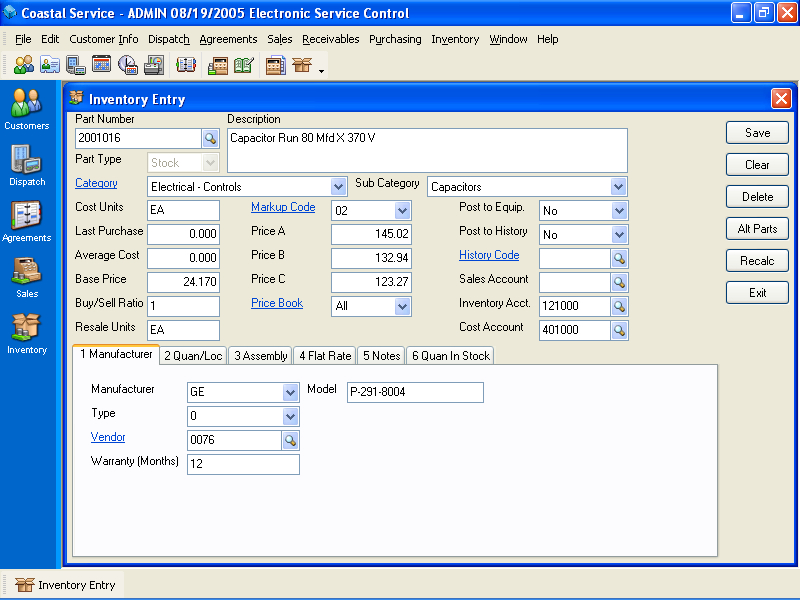800x600 pixels.
Task: Click the Recalc button
Action: [x=757, y=261]
